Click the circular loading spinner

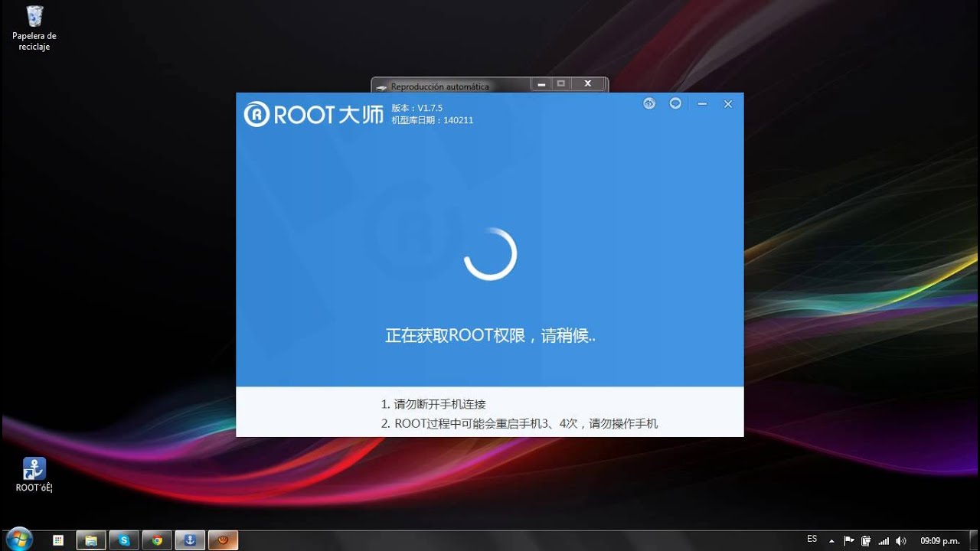(x=490, y=254)
